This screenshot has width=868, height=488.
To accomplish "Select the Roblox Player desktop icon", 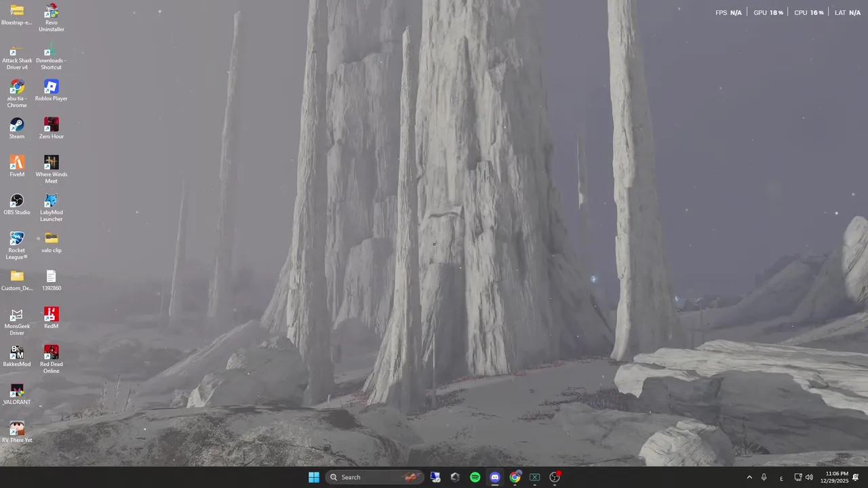I will [x=52, y=91].
